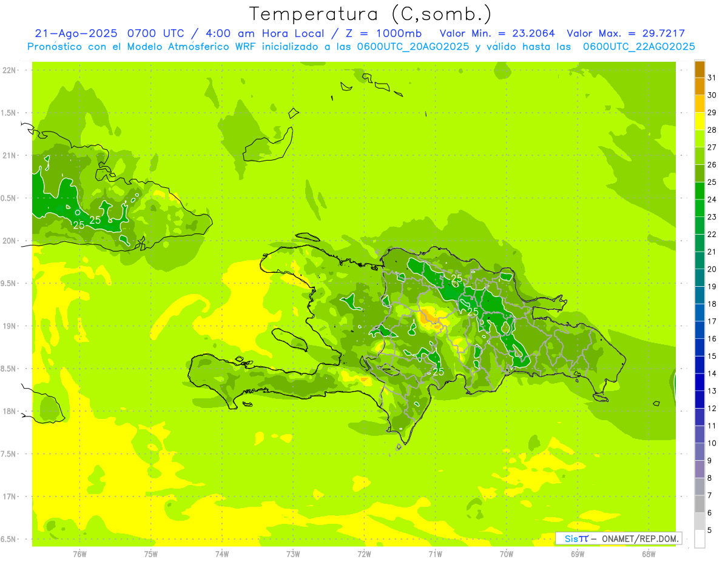Image resolution: width=728 pixels, height=562 pixels.
Task: Click the legend value label '20'
Action: (712, 269)
